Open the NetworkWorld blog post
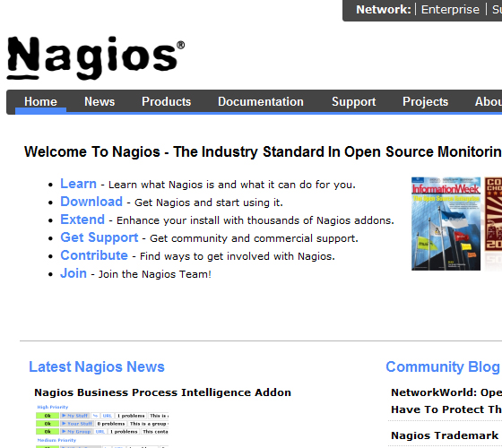The height and width of the screenshot is (448, 502). tap(446, 401)
